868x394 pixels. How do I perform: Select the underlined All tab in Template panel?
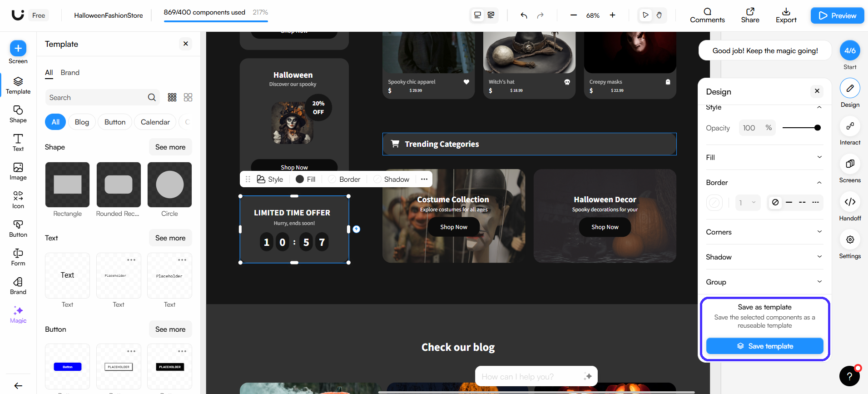(x=49, y=73)
